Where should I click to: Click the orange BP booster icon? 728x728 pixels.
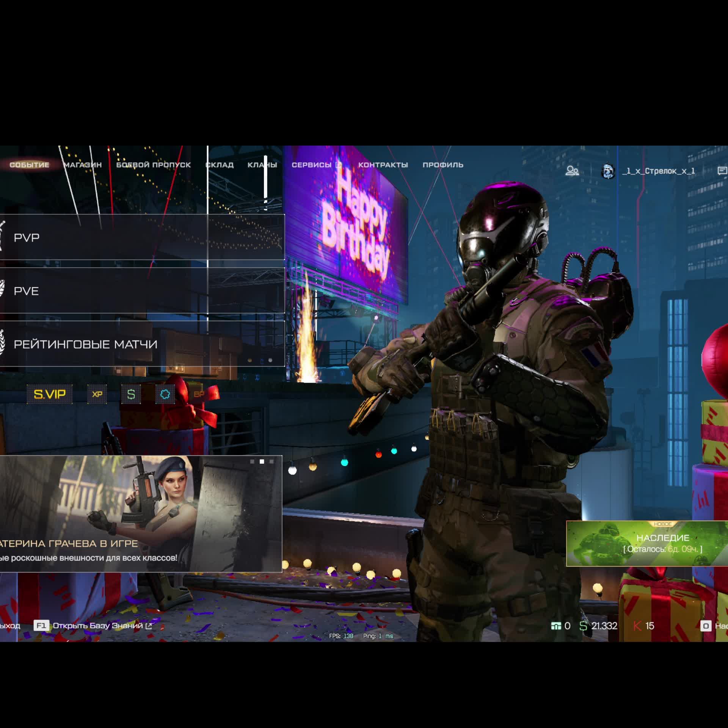tap(199, 394)
